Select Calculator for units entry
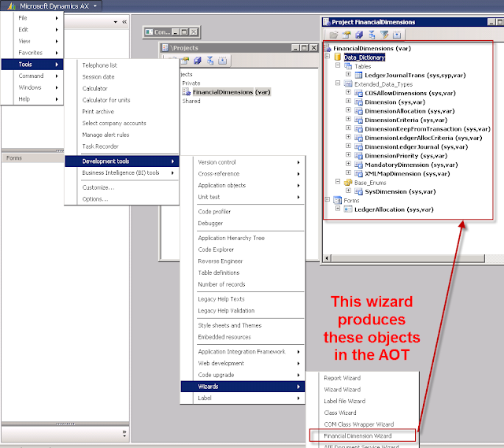This screenshot has width=504, height=448. tap(122, 100)
